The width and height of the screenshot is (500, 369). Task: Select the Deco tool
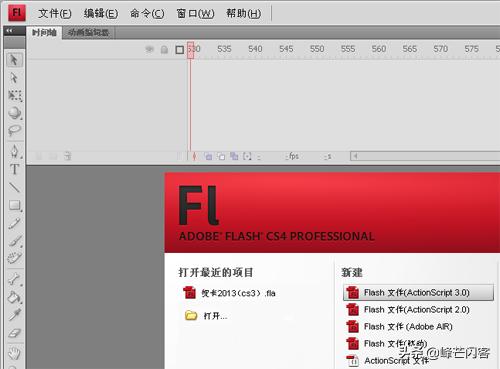point(15,258)
